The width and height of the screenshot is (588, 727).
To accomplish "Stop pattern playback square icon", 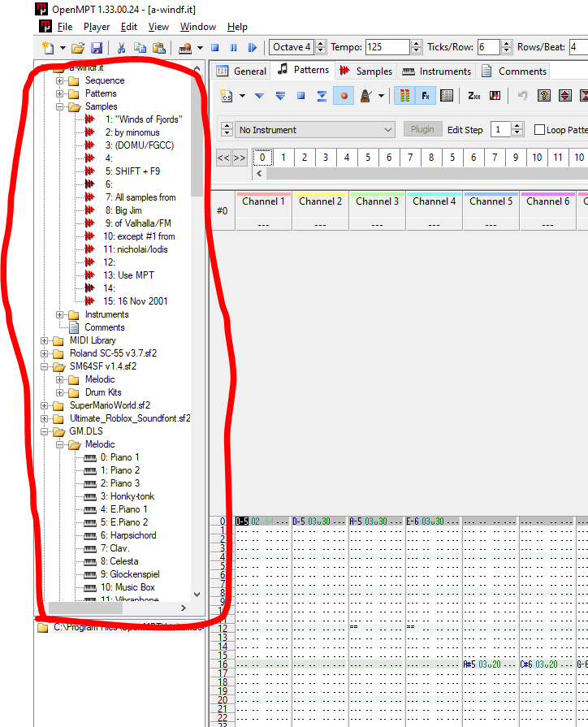I will (x=301, y=96).
